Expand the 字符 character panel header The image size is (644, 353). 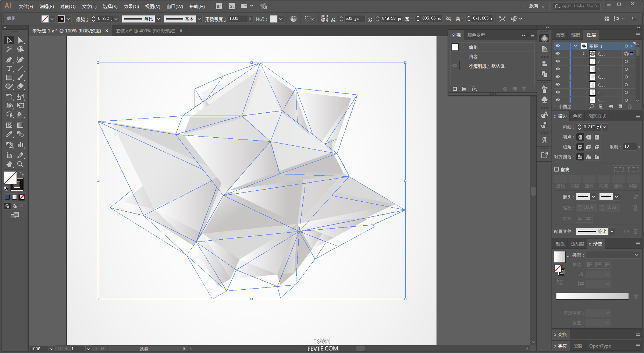point(562,346)
